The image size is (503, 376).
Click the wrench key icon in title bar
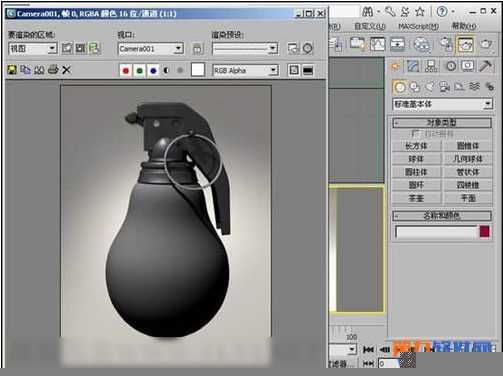[x=390, y=12]
